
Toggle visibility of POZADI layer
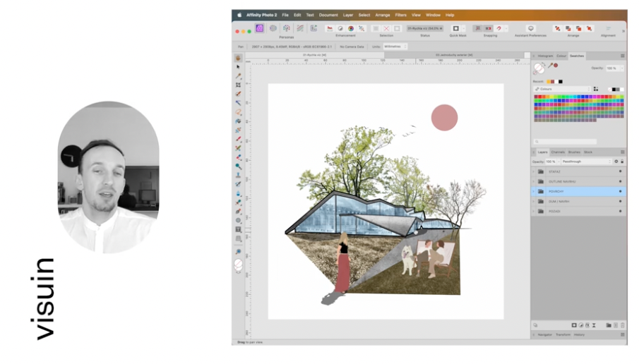click(620, 211)
